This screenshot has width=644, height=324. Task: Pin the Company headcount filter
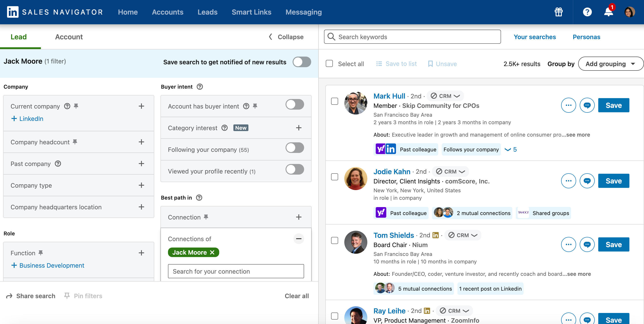point(75,142)
